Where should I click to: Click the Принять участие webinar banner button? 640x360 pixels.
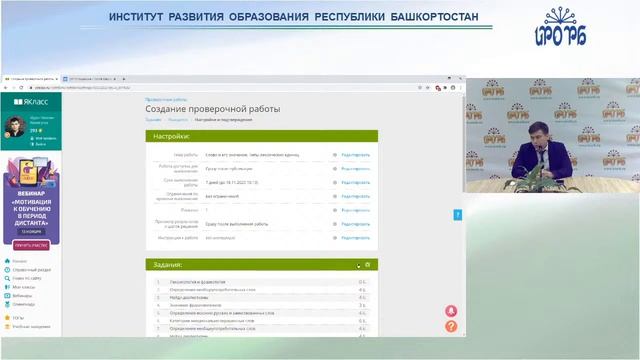(x=31, y=245)
